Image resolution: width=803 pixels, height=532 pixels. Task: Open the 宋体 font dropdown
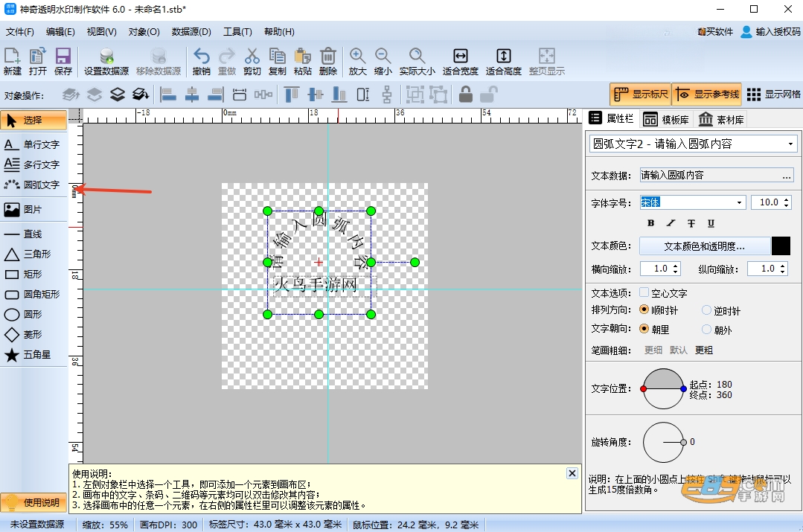click(x=739, y=203)
